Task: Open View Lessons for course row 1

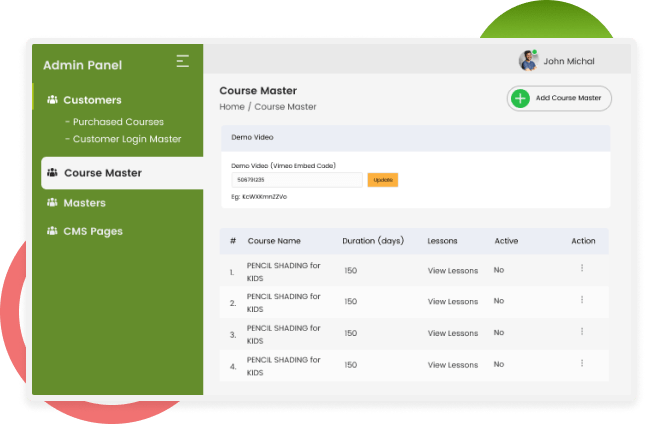Action: click(453, 271)
